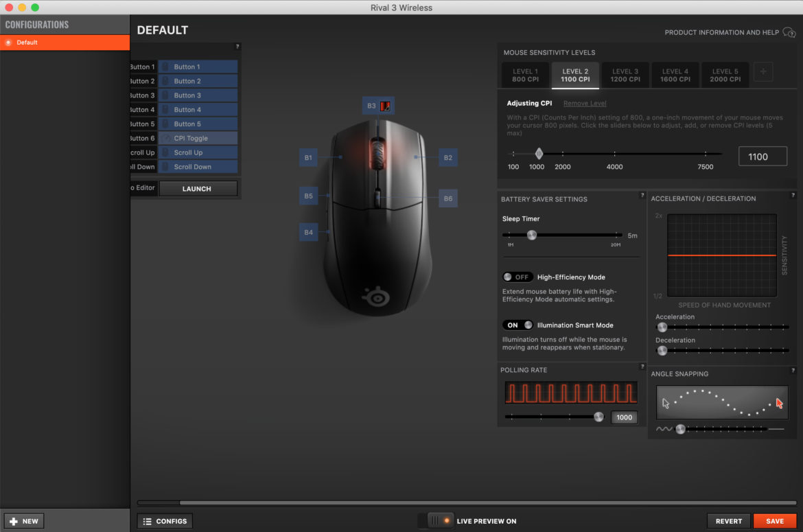Turn off Illumination Smart Mode
This screenshot has height=532, width=803.
pyautogui.click(x=517, y=325)
